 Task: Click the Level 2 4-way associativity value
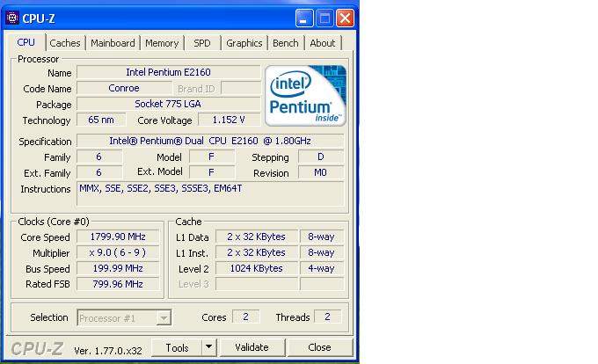coord(322,268)
